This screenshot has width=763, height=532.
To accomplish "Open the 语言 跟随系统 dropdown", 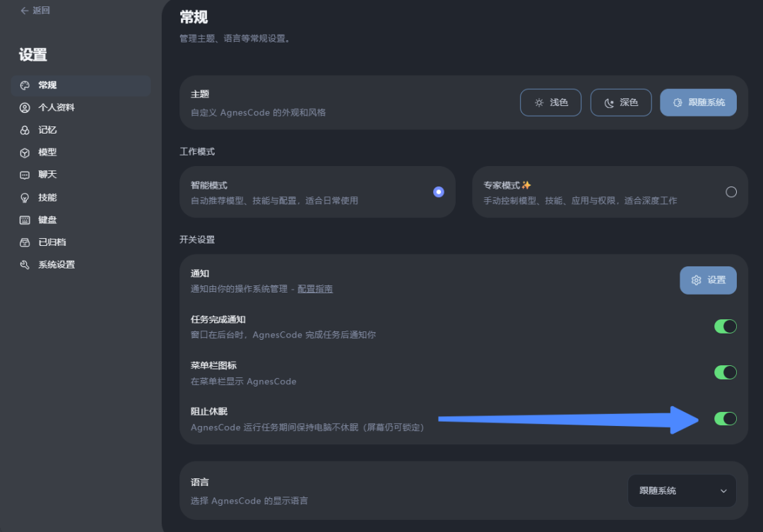I will [682, 490].
